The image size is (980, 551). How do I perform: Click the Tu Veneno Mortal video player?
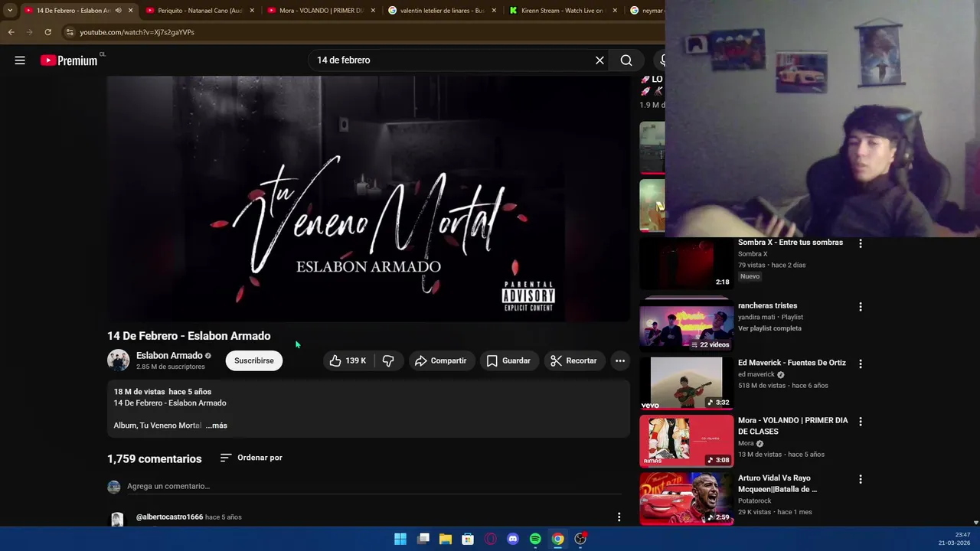[x=368, y=198]
